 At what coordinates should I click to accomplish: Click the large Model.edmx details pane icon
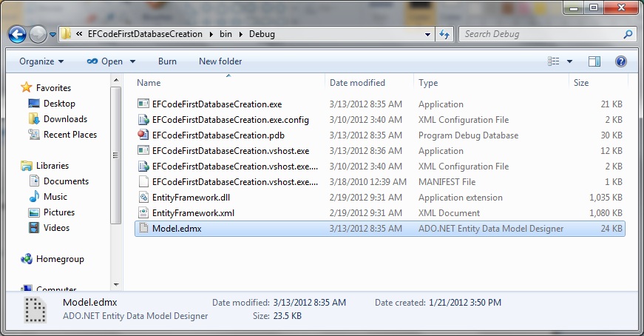(x=35, y=310)
